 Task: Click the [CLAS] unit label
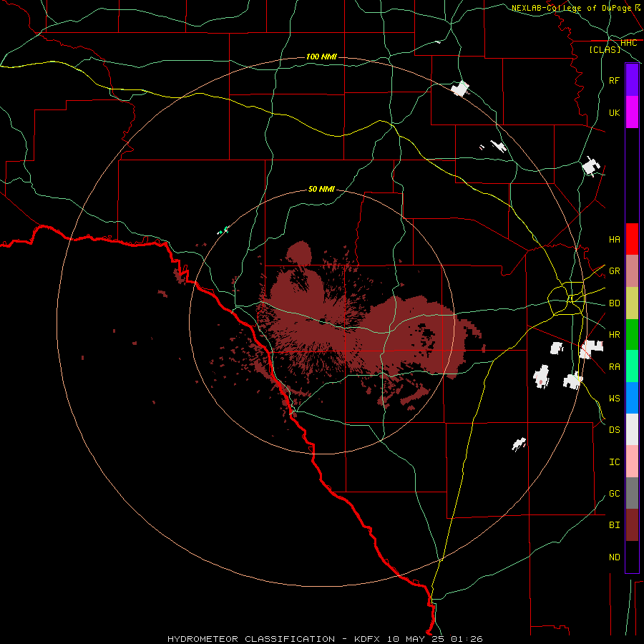tap(605, 49)
